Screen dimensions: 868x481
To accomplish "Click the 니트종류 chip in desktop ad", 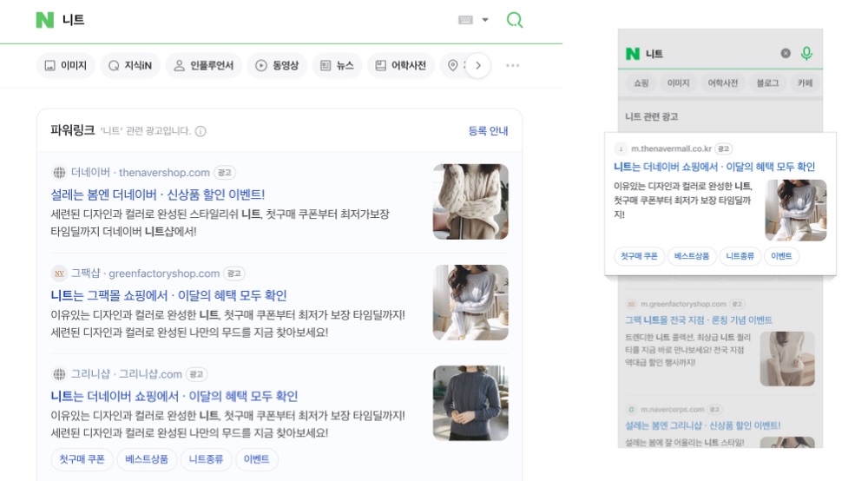I will 206,458.
